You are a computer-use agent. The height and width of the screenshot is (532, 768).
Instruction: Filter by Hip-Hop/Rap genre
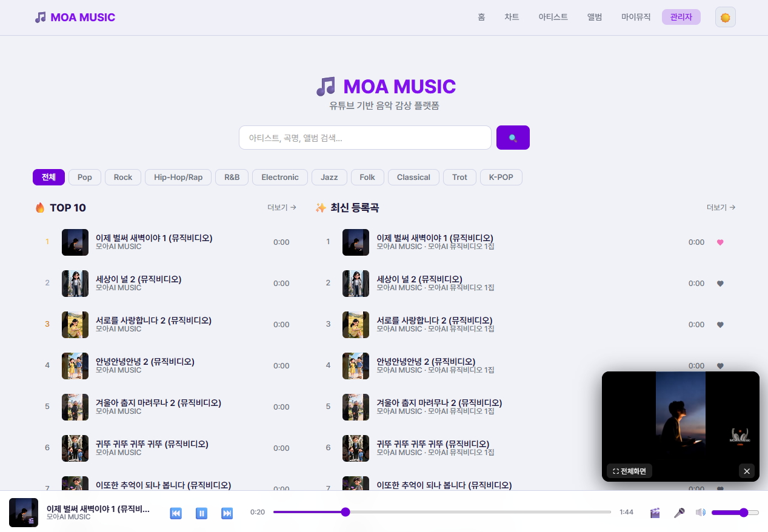[x=178, y=177]
